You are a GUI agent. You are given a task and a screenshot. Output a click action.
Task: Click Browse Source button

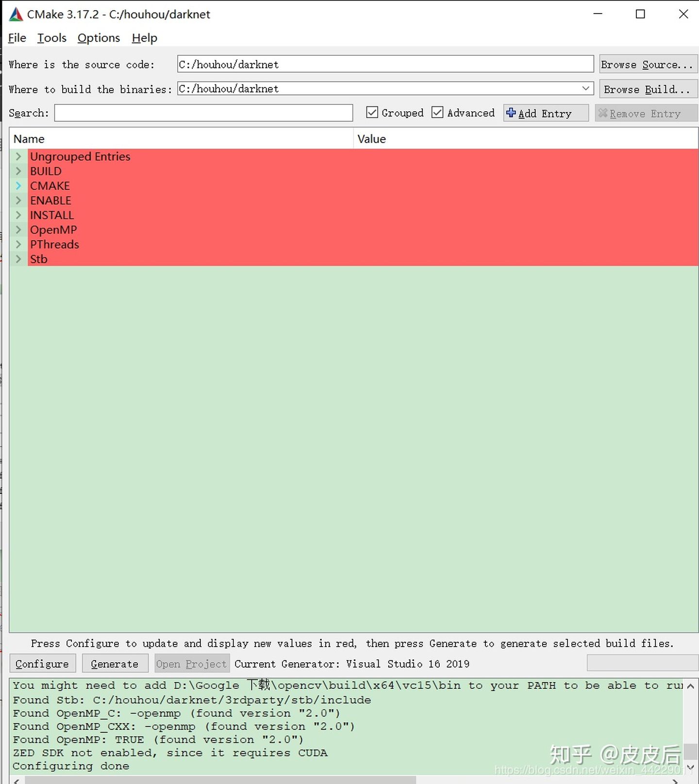click(648, 65)
